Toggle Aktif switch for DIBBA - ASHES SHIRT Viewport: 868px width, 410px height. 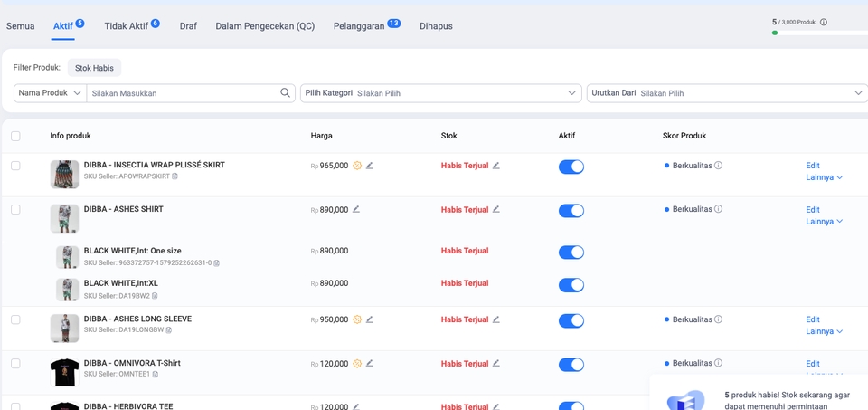(x=571, y=211)
